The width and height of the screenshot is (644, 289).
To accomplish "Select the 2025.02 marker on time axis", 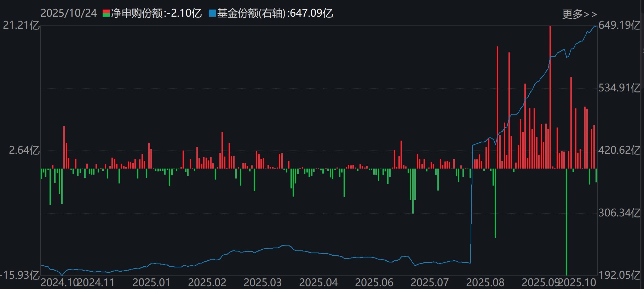I will [x=207, y=282].
